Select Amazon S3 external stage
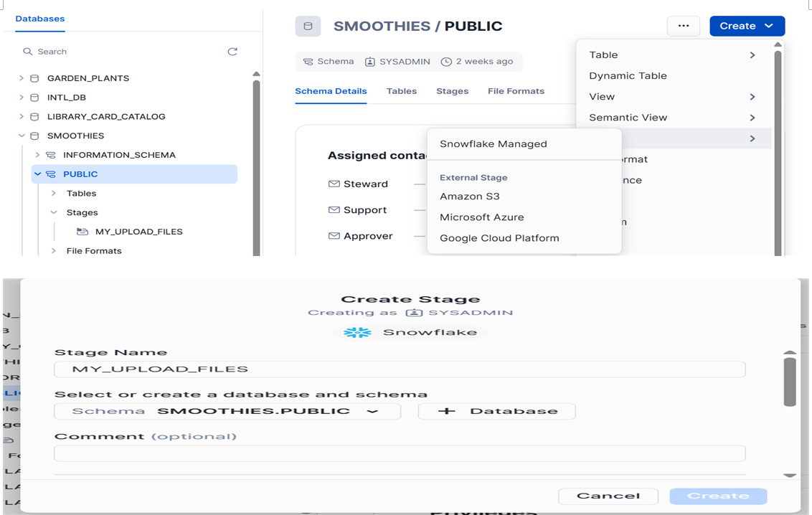 469,197
